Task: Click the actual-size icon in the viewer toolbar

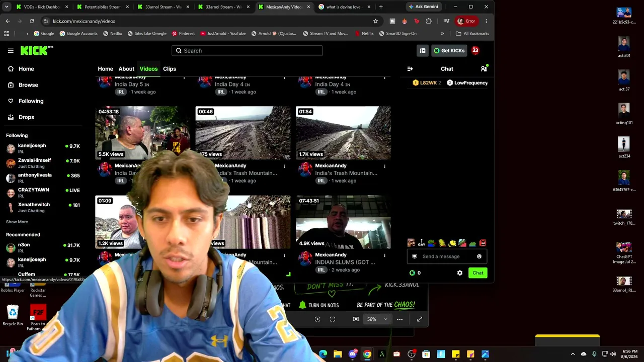Action: [356, 319]
